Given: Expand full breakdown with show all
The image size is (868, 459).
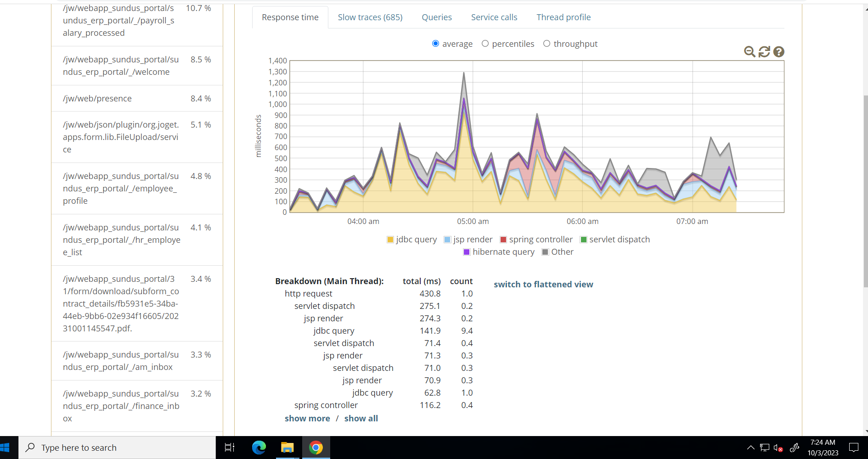Looking at the screenshot, I should tap(361, 419).
